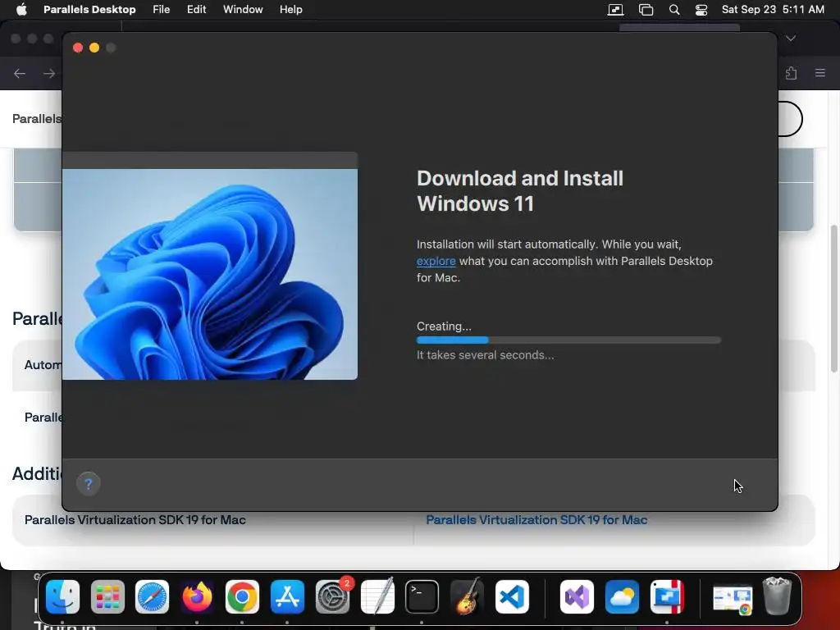This screenshot has width=840, height=630.
Task: Click the "It takes several seconds..." text
Action: pos(486,355)
